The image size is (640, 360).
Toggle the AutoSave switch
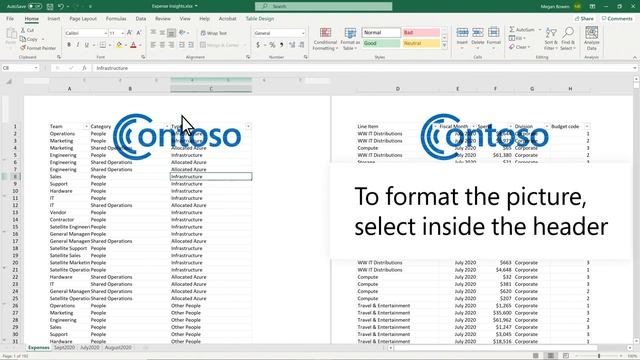pos(35,7)
